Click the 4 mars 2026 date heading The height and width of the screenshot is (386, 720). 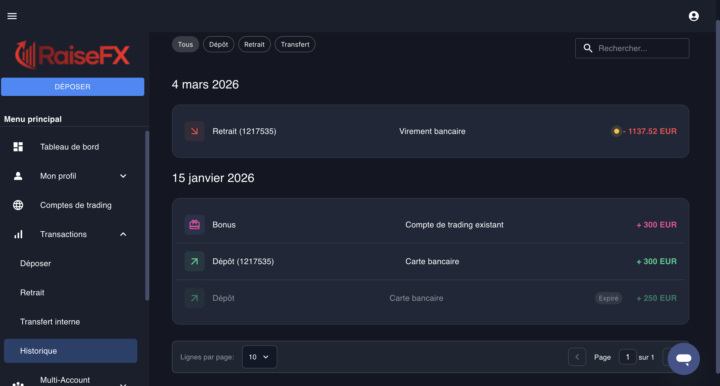pyautogui.click(x=205, y=84)
